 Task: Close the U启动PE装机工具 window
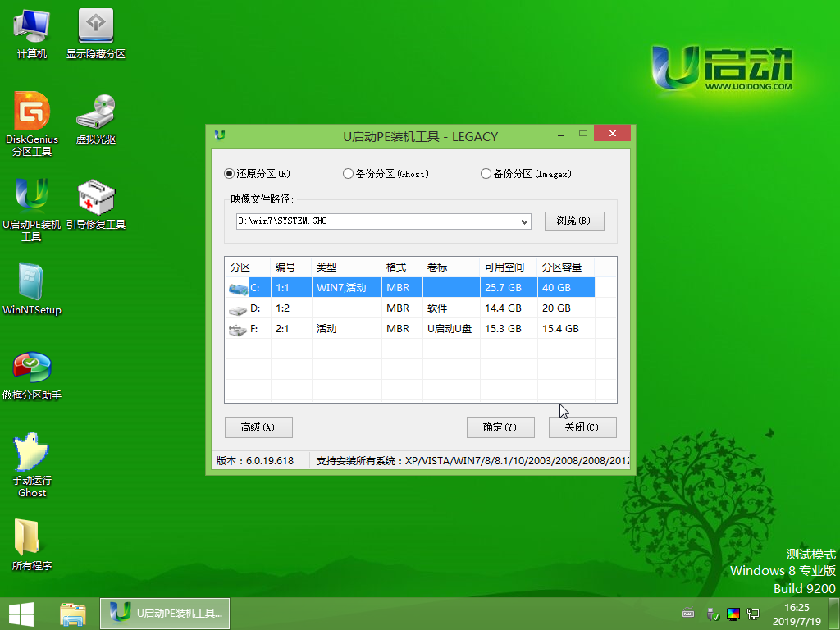612,134
